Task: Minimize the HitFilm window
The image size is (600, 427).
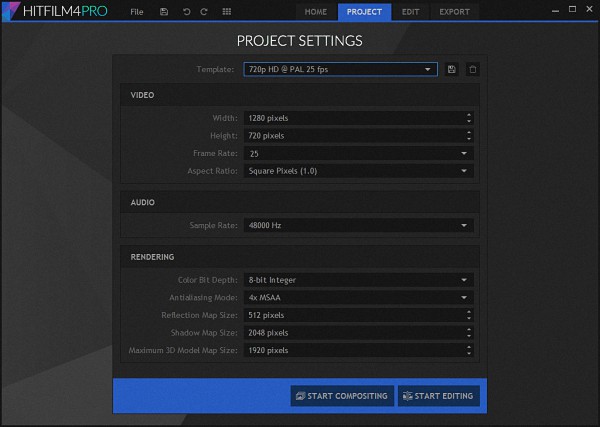Action: pyautogui.click(x=555, y=10)
